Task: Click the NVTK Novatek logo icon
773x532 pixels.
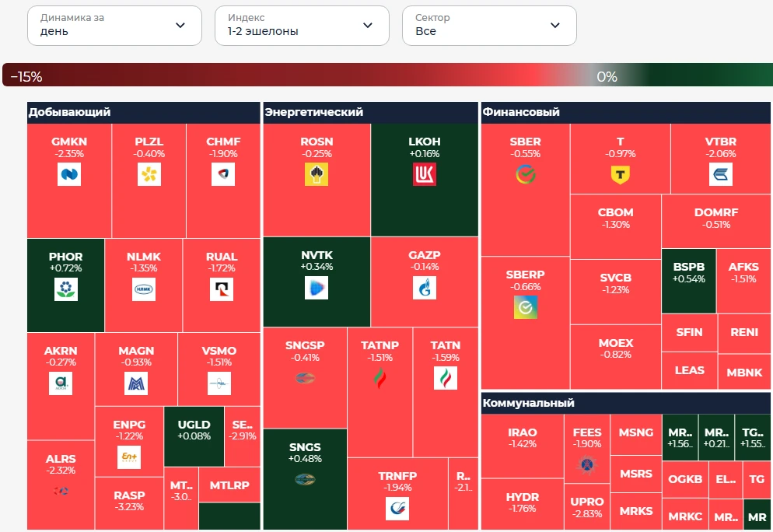Action: (317, 288)
